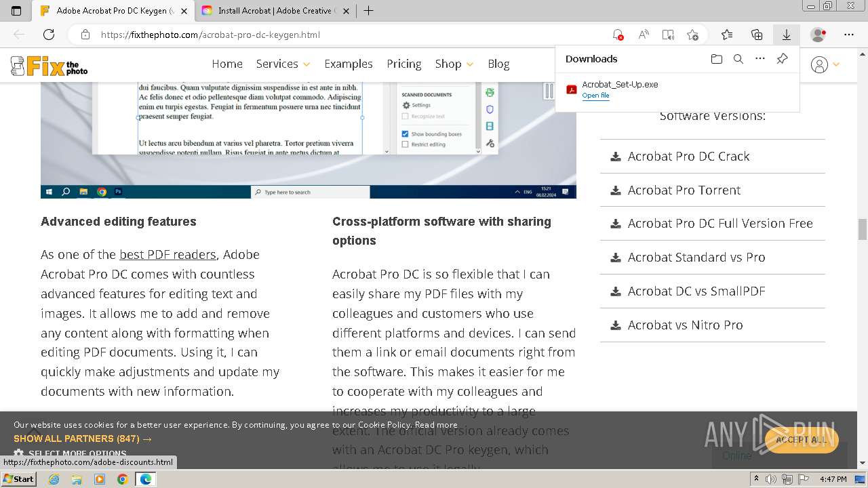
Task: Open Chrome from the taskbar
Action: coord(122,479)
